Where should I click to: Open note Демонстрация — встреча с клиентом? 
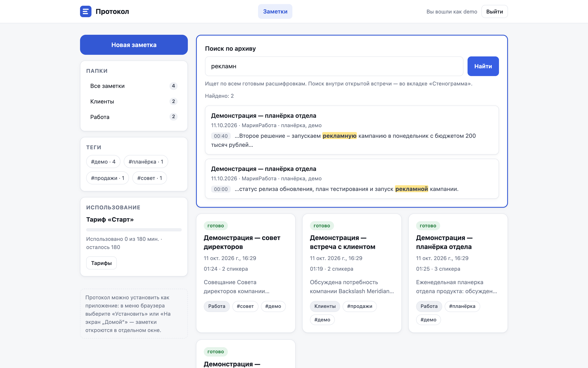(352, 273)
